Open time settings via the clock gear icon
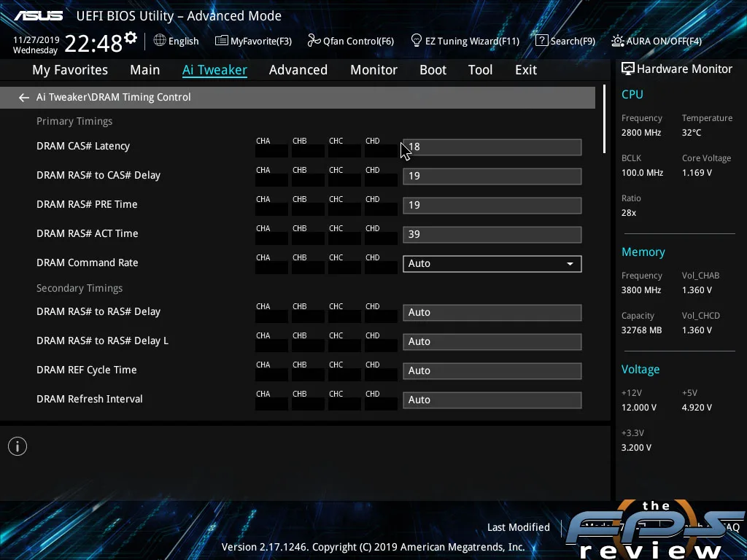This screenshot has width=747, height=560. pyautogui.click(x=131, y=38)
